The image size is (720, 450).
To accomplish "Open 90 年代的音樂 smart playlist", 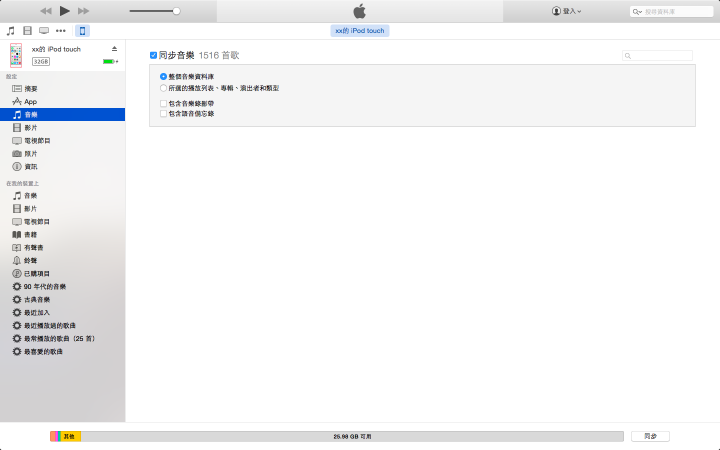I will point(62,287).
